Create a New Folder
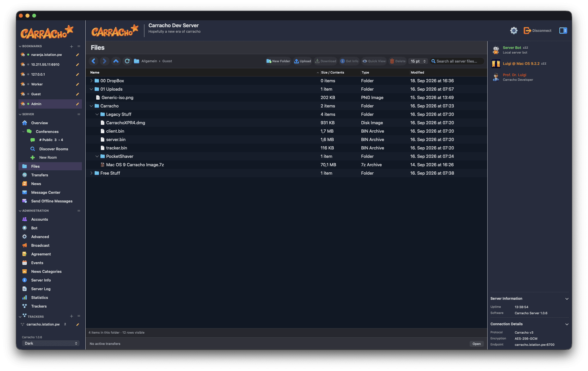Image resolution: width=588 pixels, height=371 pixels. (278, 61)
